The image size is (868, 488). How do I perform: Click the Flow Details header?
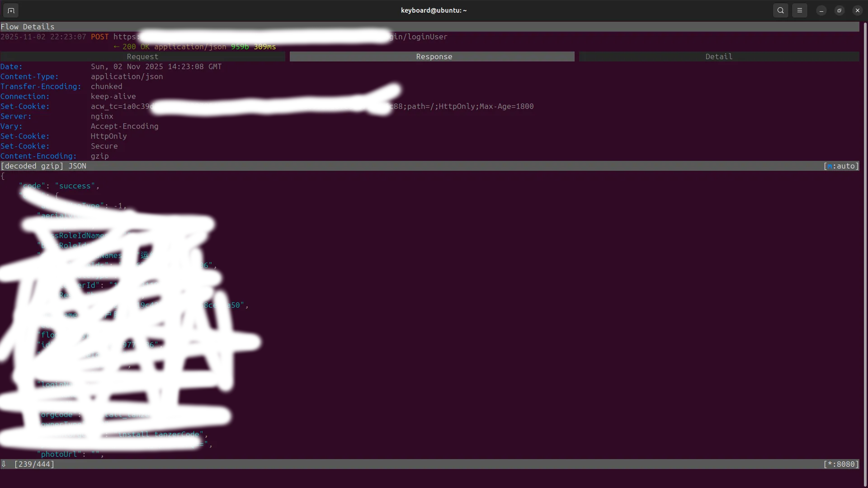coord(27,27)
